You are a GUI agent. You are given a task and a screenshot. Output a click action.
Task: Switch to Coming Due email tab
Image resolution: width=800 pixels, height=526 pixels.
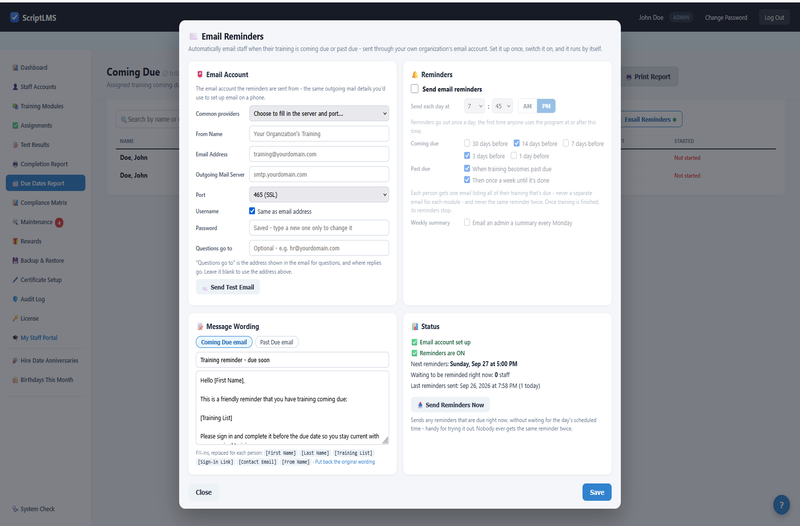(224, 342)
